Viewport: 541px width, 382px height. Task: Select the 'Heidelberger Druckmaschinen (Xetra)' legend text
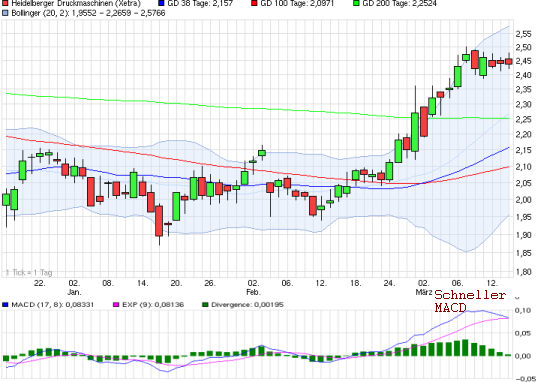[x=76, y=3]
